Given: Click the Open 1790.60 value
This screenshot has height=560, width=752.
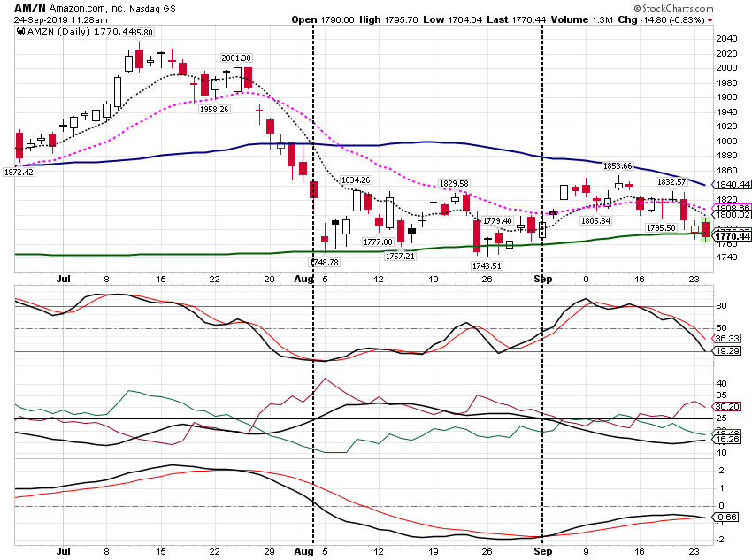Looking at the screenshot, I should (x=323, y=20).
